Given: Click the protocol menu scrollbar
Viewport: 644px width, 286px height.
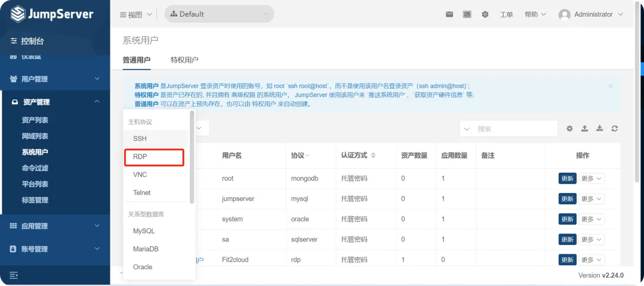Looking at the screenshot, I should (x=192, y=157).
